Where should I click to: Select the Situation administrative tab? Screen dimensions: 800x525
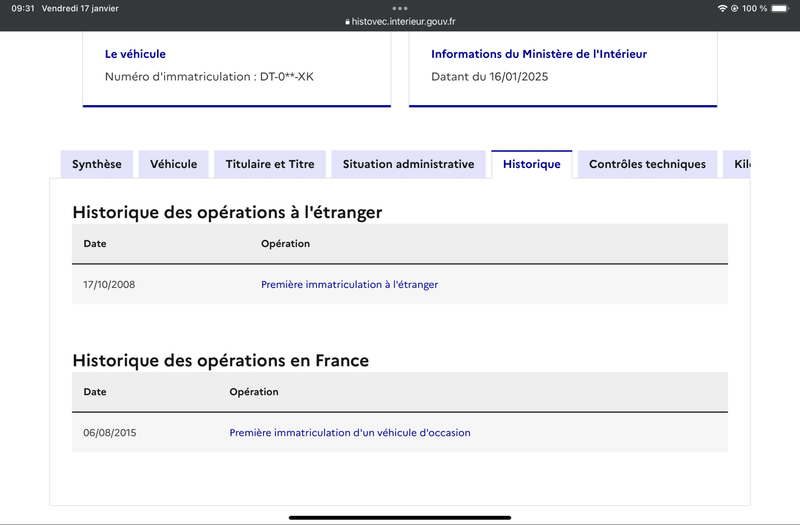[408, 164]
